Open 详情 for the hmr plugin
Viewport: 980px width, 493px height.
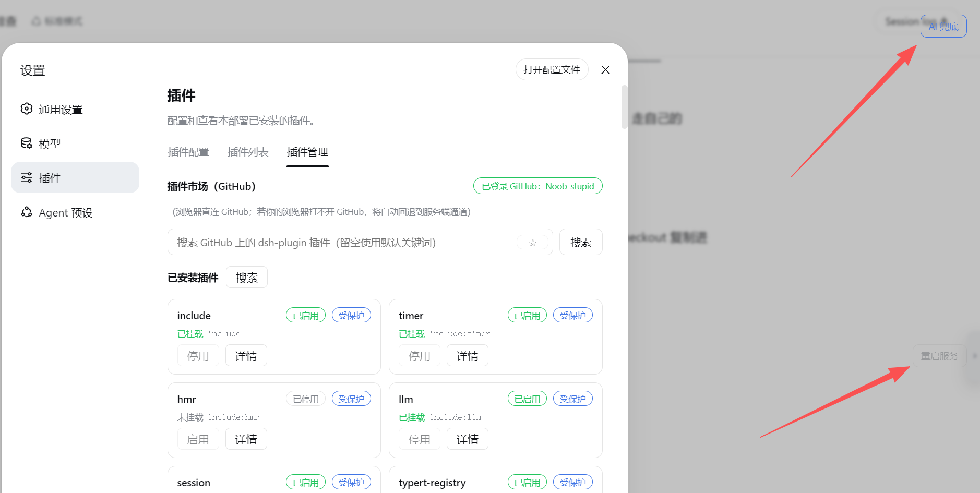click(246, 439)
